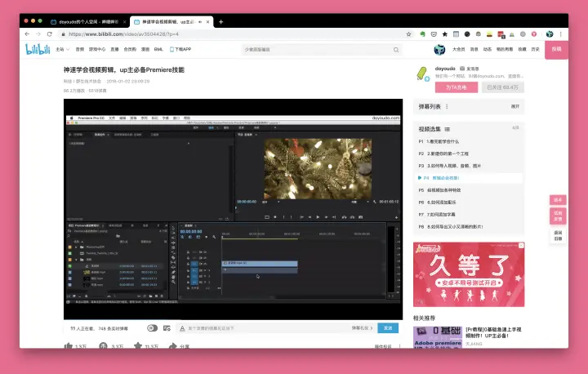Screen dimensions: 588x374
Task: Close the pink advertisement banner
Action: click(x=521, y=246)
